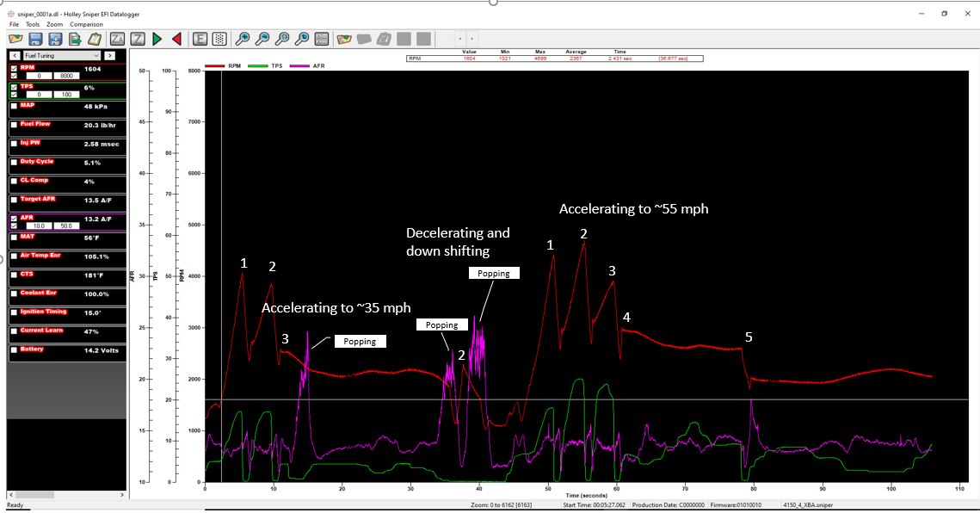Click the 4150_4_XBA.sniper status bar entry
980x513 pixels.
click(808, 505)
